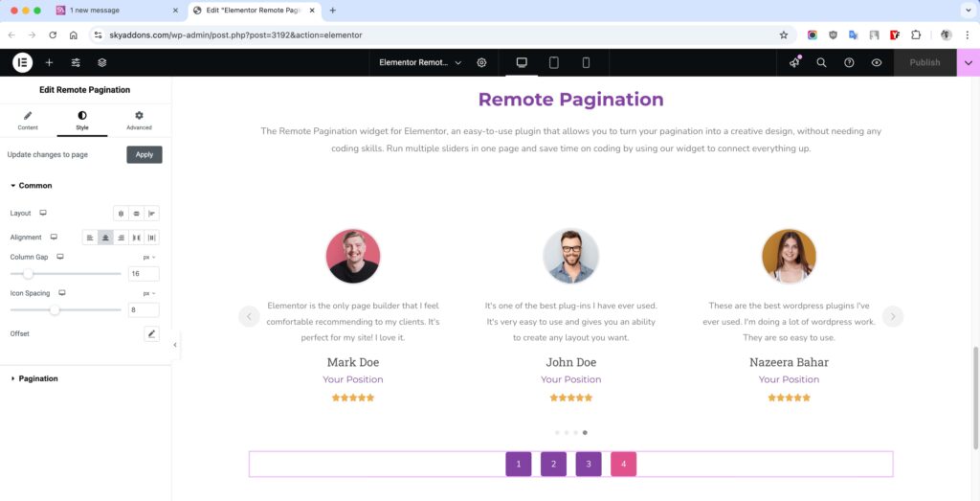Screen dimensions: 980x501
Task: Switch to Desktop responsive mode
Action: pyautogui.click(x=522, y=62)
